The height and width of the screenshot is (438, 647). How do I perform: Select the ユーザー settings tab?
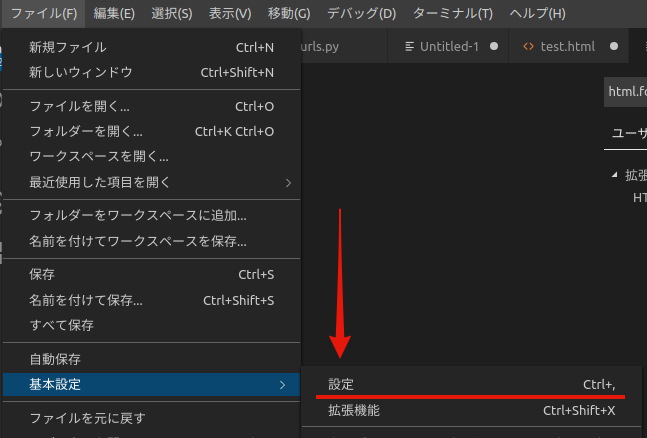[629, 133]
